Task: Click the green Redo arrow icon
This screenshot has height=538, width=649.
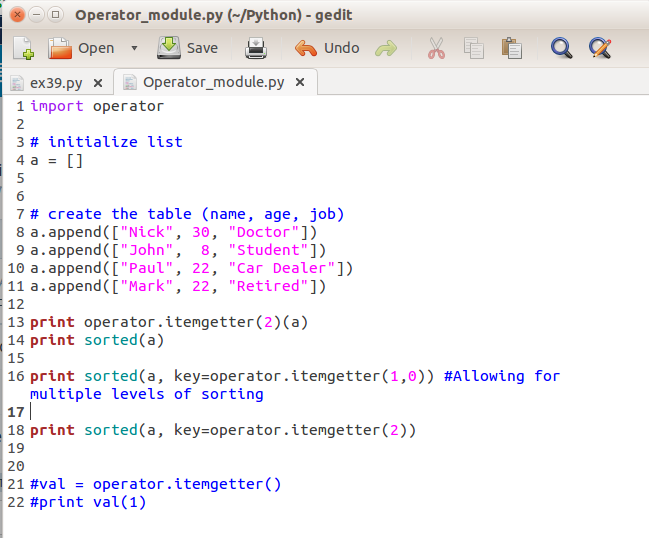Action: point(386,48)
